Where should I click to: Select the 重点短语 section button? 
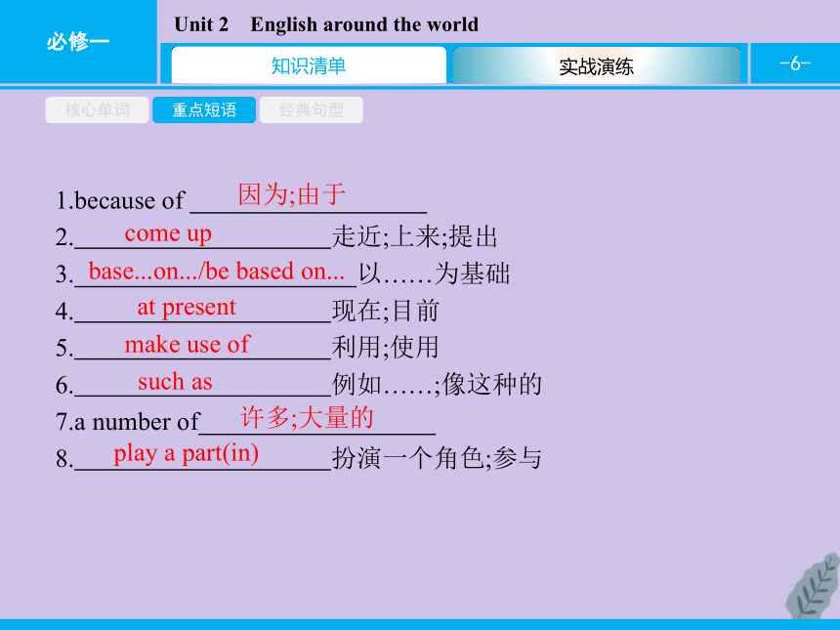(x=204, y=109)
